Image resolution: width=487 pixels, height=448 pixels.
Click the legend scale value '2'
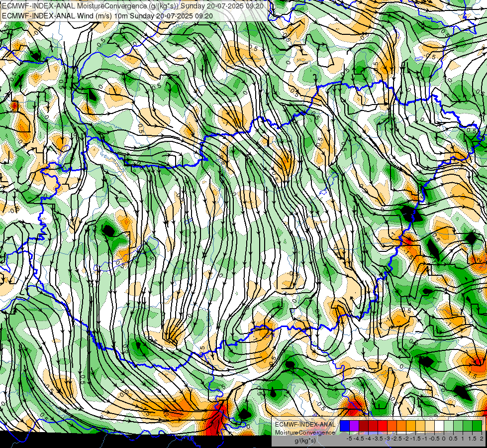point(482,439)
